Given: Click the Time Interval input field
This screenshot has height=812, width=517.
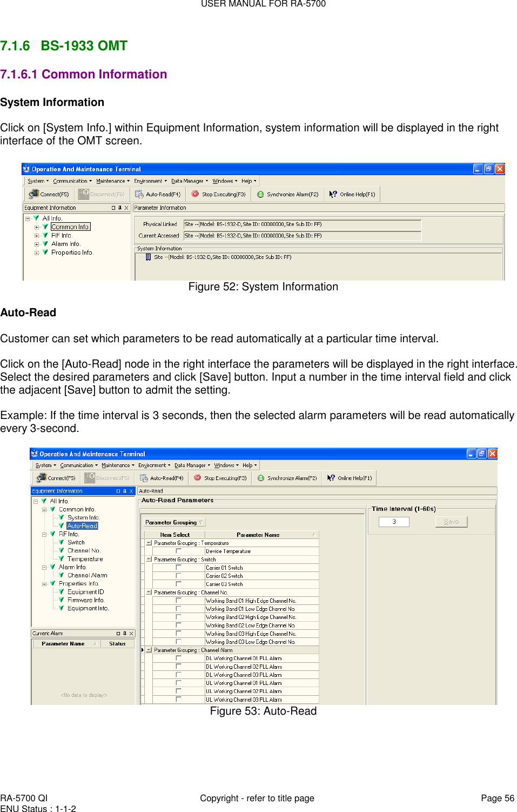Looking at the screenshot, I should pyautogui.click(x=394, y=522).
